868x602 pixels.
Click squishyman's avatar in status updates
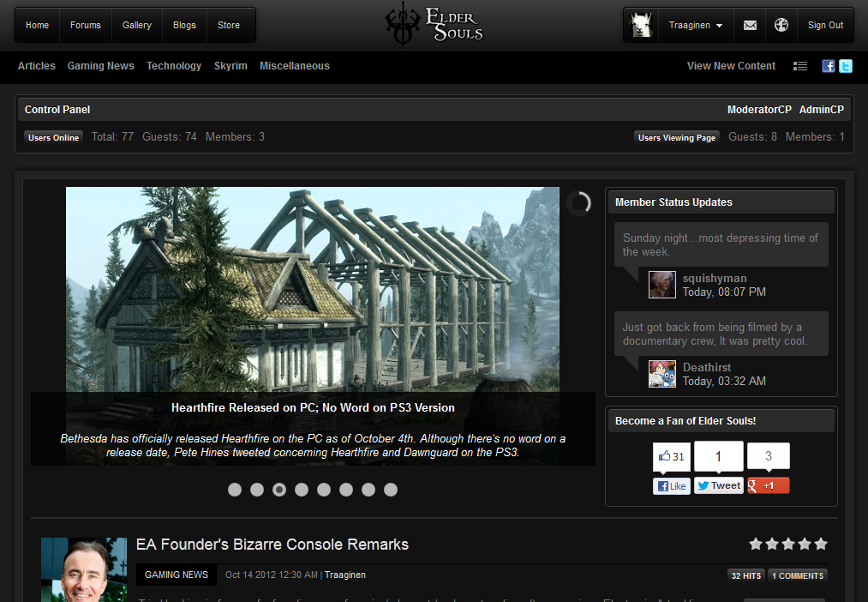click(661, 285)
